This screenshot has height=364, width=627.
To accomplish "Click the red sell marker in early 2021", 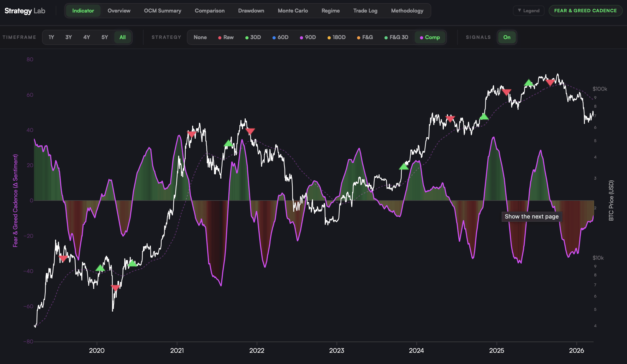I will click(x=192, y=134).
